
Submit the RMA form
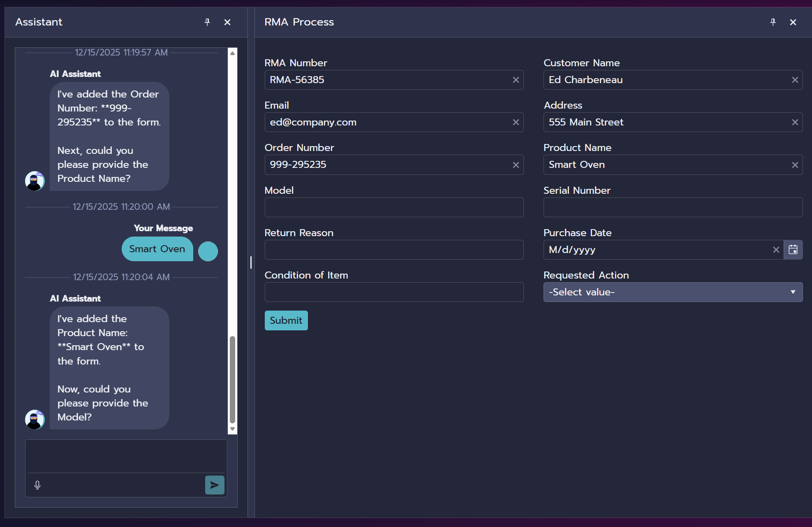pyautogui.click(x=286, y=320)
